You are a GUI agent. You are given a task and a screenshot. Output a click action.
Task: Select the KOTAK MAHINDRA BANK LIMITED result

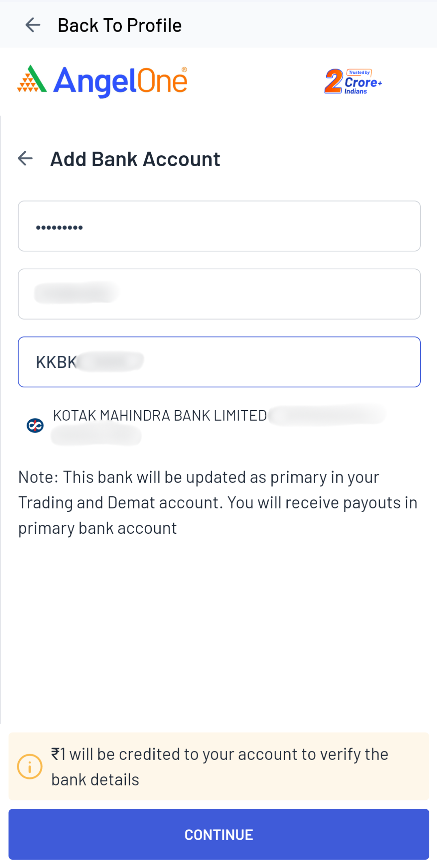(x=160, y=416)
